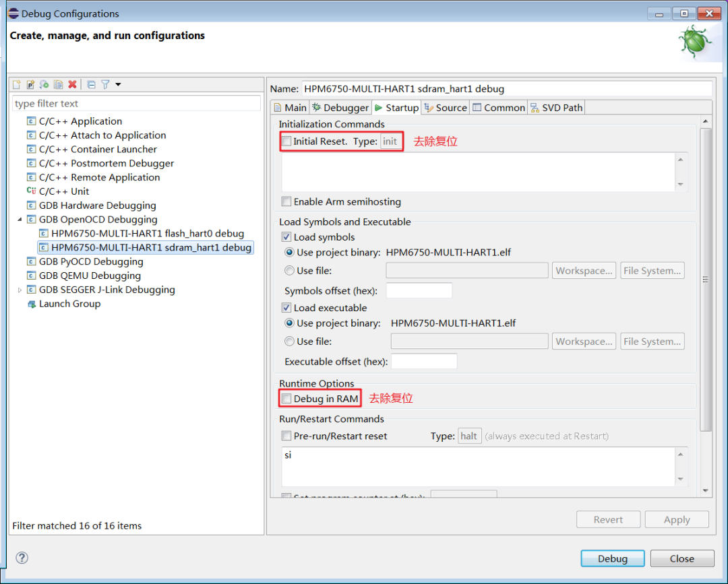Click the New launch configuration icon
The image size is (728, 584).
pos(17,84)
